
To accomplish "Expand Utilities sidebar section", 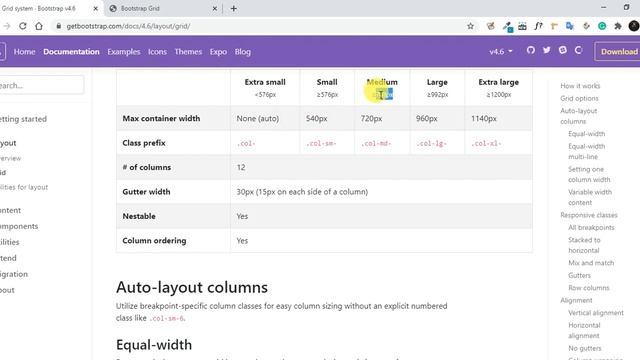I will (10, 242).
